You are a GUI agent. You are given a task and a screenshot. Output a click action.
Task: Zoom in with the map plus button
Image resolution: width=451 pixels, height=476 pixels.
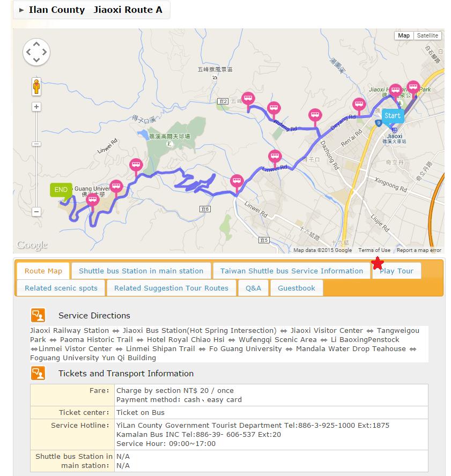(36, 107)
